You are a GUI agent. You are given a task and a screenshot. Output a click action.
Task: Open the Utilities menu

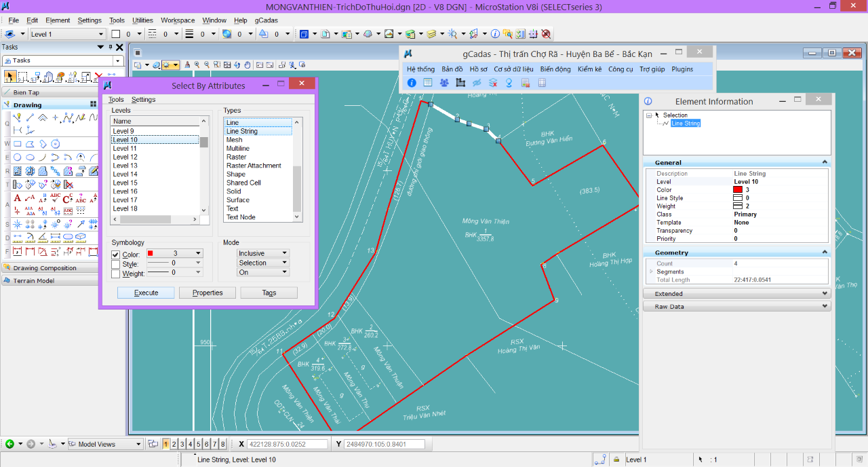(x=142, y=20)
